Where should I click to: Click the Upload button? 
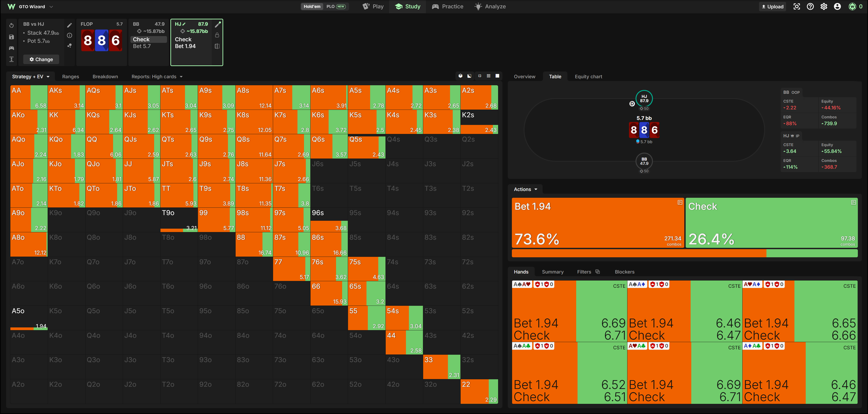tap(772, 6)
